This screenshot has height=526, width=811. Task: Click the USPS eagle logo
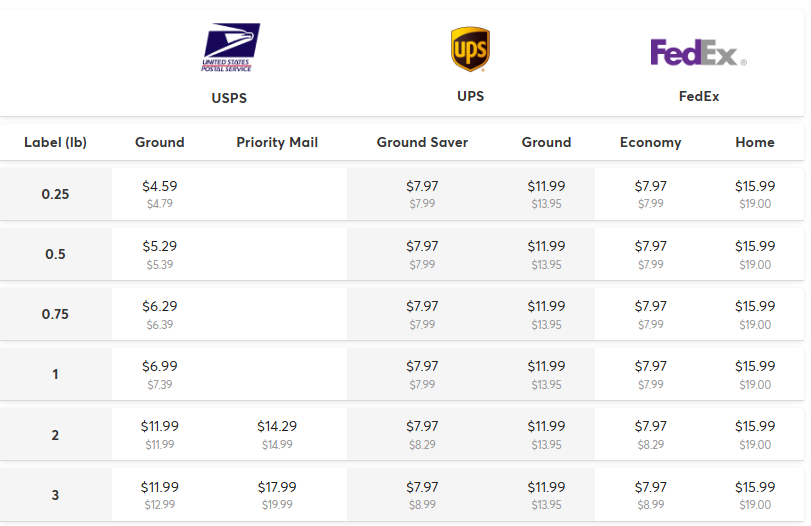click(230, 47)
